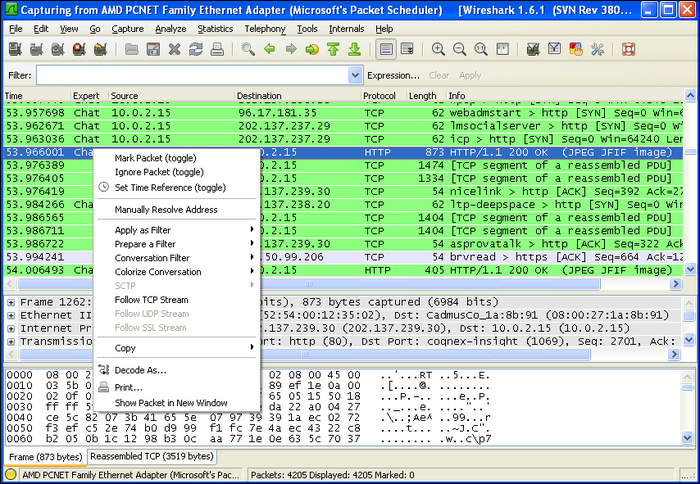Start a new live capture icon
Image resolution: width=700 pixels, height=484 pixels.
pos(58,49)
